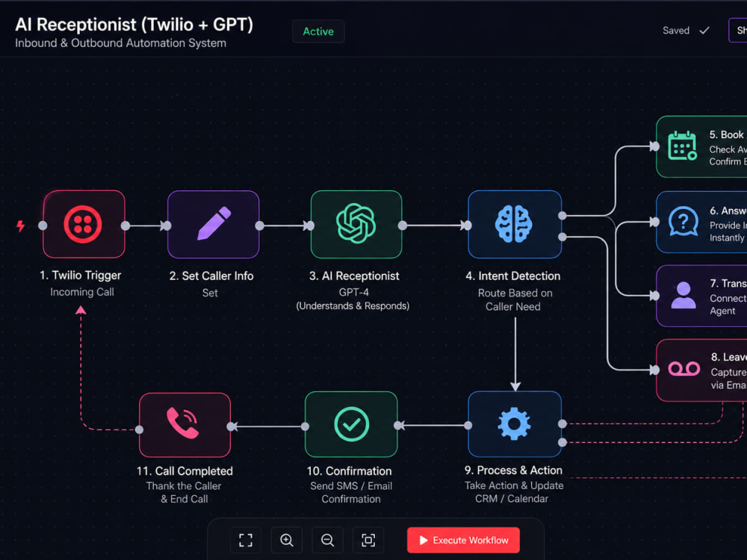Click the text (Understands & Responds)
The width and height of the screenshot is (747, 560).
(353, 305)
